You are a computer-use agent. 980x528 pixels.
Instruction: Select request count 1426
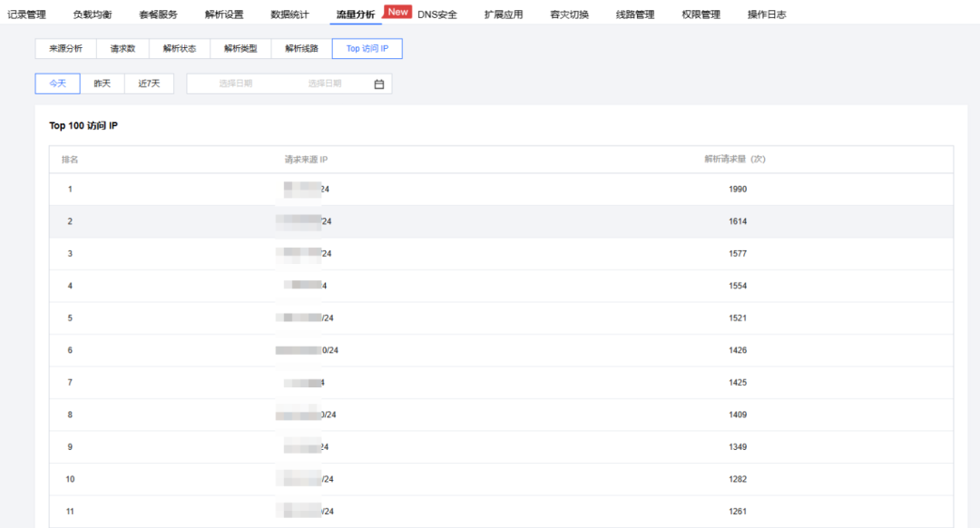pyautogui.click(x=738, y=350)
